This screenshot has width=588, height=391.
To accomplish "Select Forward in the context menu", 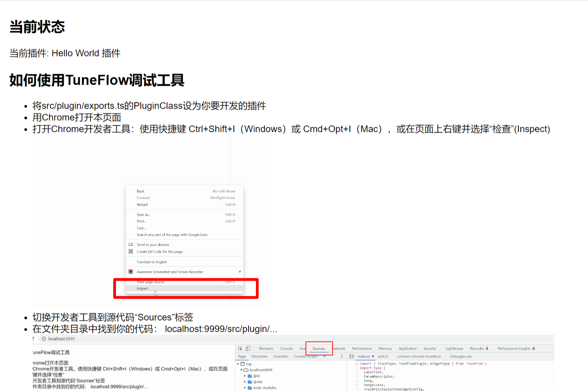I will [184, 198].
